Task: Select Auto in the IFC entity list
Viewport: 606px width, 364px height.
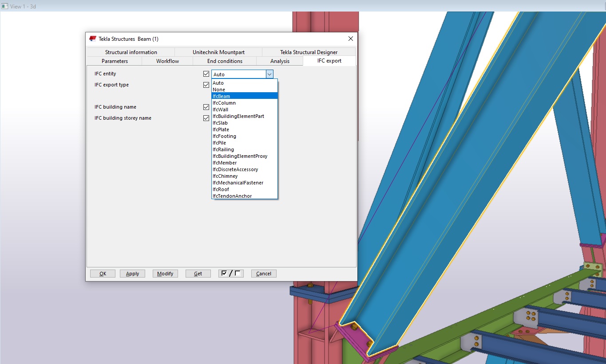Action: point(245,83)
